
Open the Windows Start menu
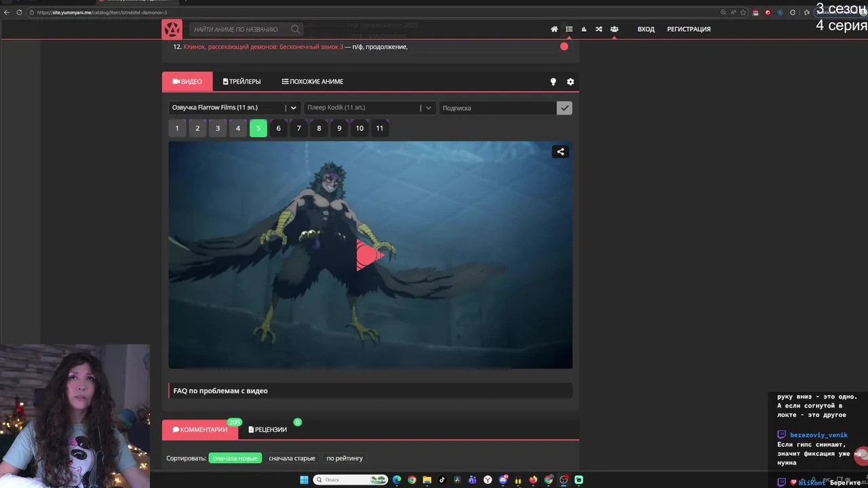(304, 480)
